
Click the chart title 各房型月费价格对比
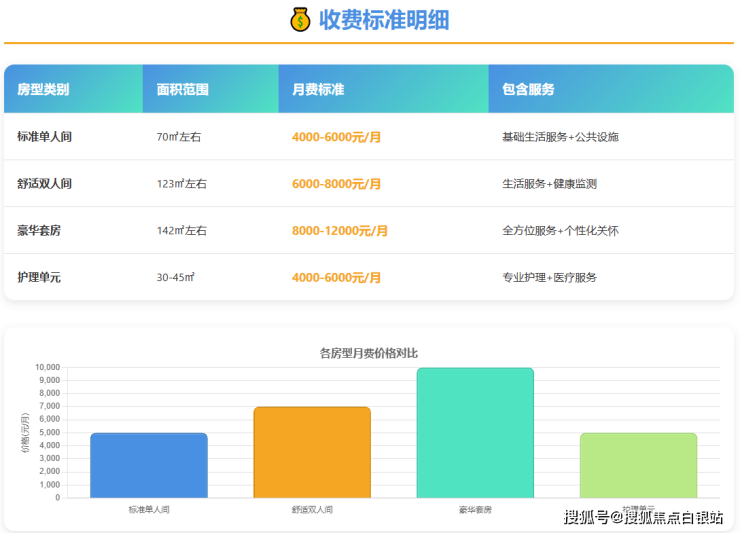pyautogui.click(x=368, y=353)
